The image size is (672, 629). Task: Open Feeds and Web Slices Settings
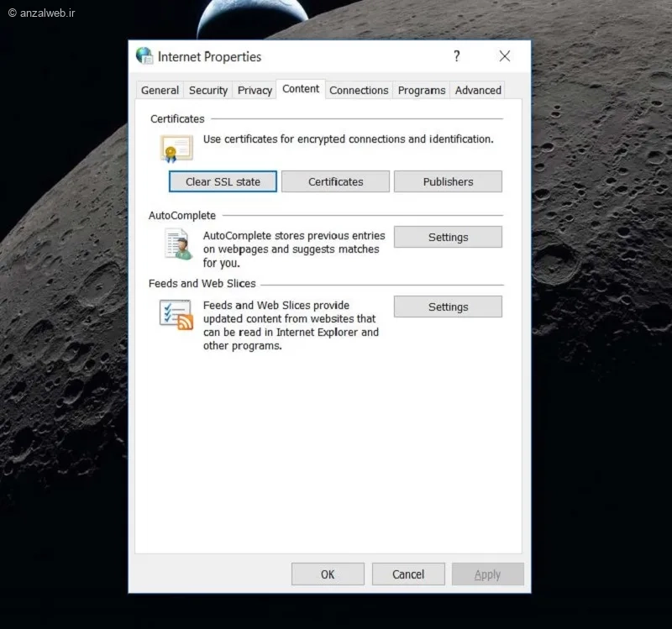coord(448,307)
